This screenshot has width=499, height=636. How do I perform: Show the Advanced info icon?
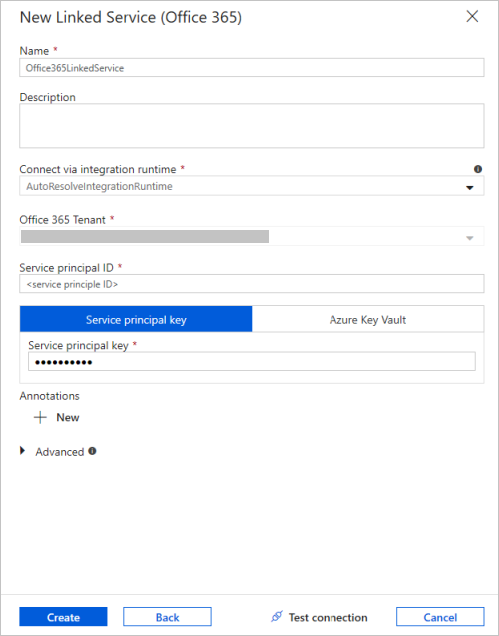92,451
